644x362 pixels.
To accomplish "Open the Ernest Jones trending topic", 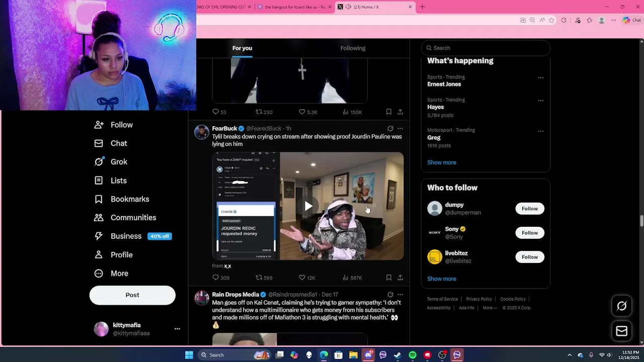I will click(444, 84).
